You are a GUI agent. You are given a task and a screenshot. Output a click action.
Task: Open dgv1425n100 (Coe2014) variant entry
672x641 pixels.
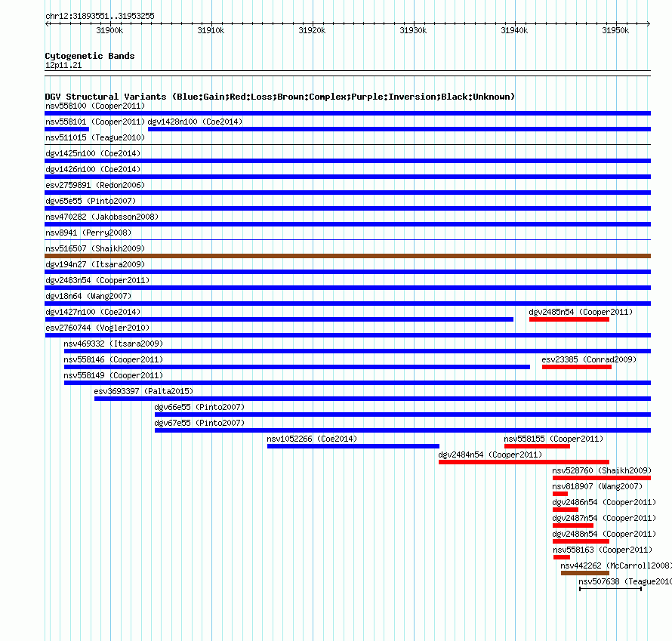pyautogui.click(x=93, y=153)
